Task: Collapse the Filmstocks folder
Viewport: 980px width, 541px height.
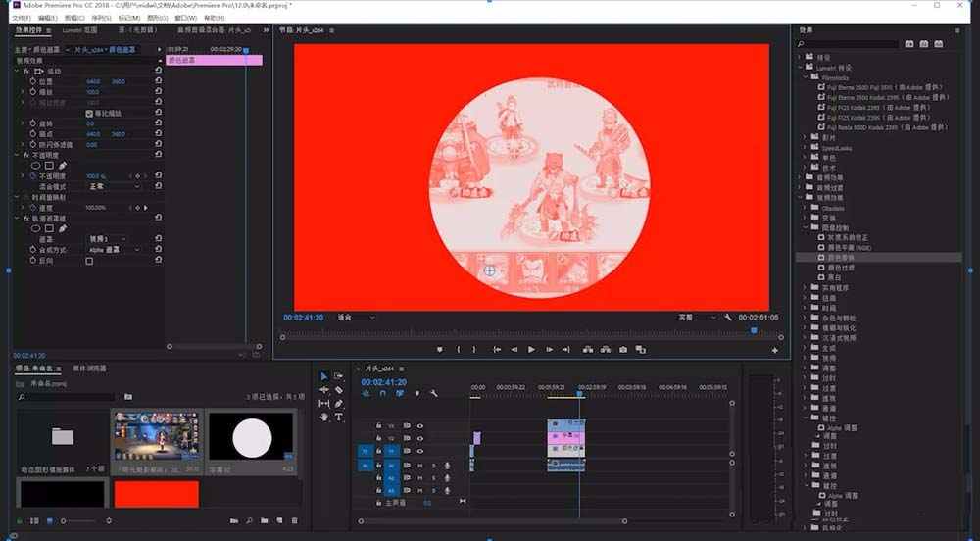Action: (806, 77)
